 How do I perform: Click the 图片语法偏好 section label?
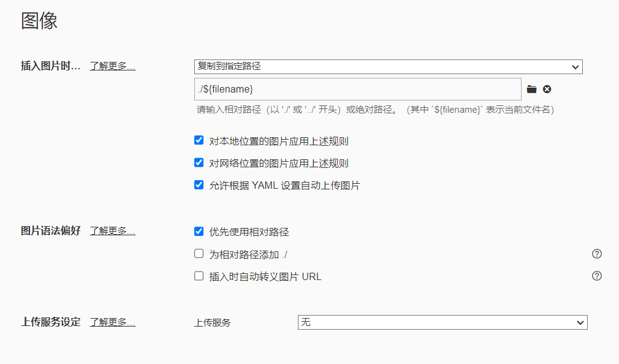pyautogui.click(x=50, y=231)
